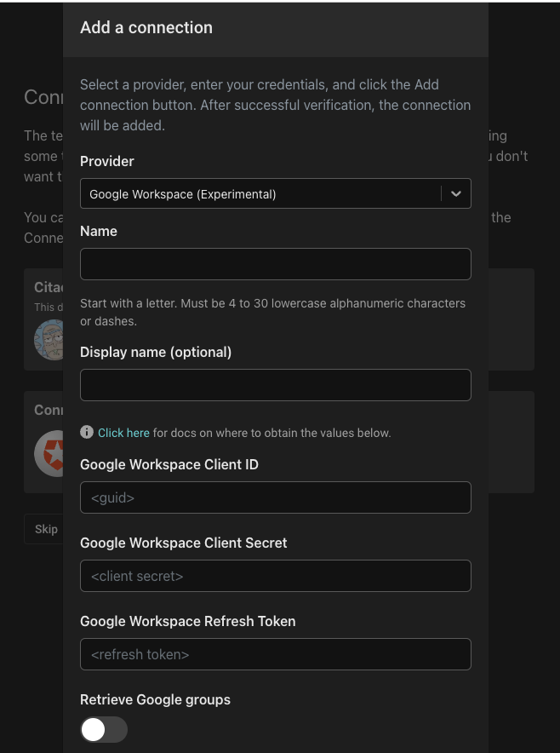The width and height of the screenshot is (560, 753).
Task: Click the Add a connection dialog title
Action: 146,27
